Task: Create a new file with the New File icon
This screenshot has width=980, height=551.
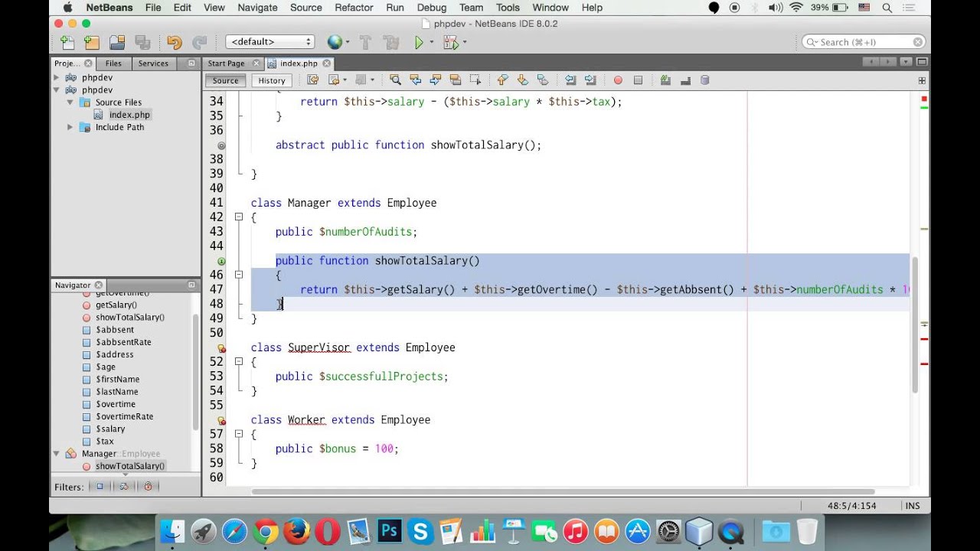Action: pyautogui.click(x=67, y=43)
